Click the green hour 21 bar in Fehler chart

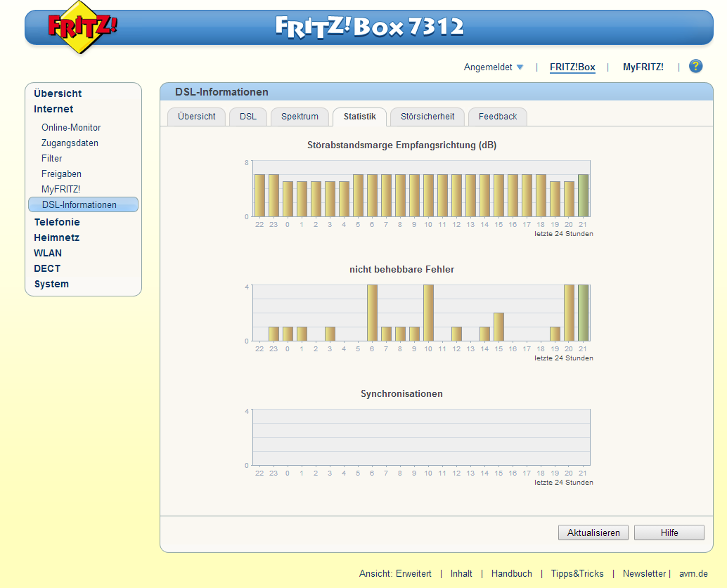pyautogui.click(x=583, y=313)
